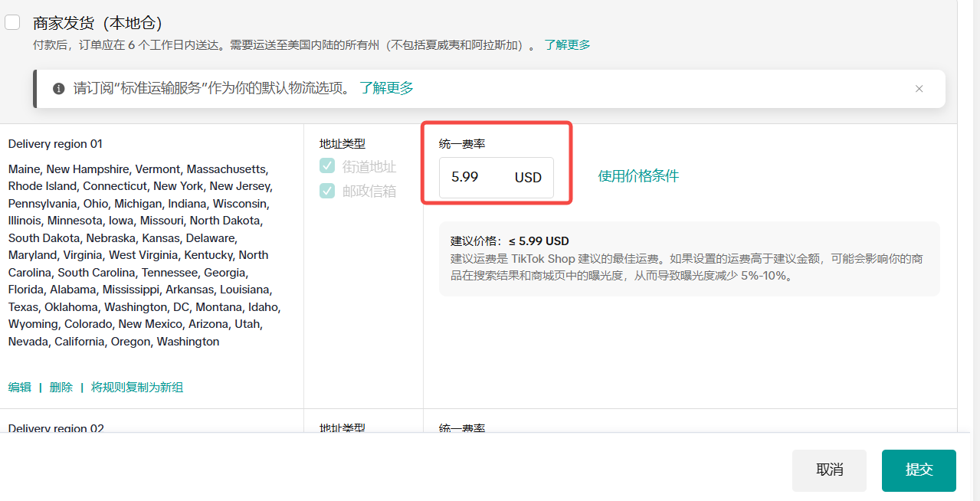Viewport: 980px width, 501px height.
Task: Click 编辑 for Delivery region 01
Action: click(20, 388)
